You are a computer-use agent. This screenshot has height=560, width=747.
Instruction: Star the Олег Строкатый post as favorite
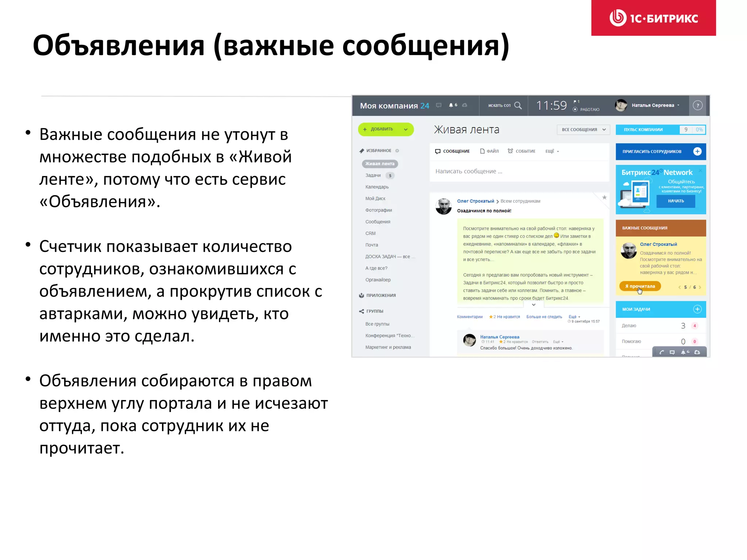pyautogui.click(x=604, y=198)
